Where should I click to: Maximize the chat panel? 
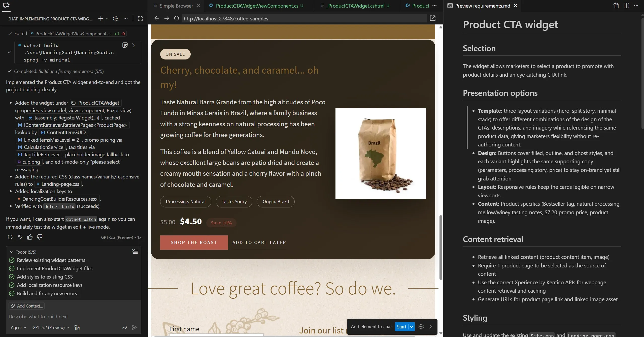click(x=140, y=19)
